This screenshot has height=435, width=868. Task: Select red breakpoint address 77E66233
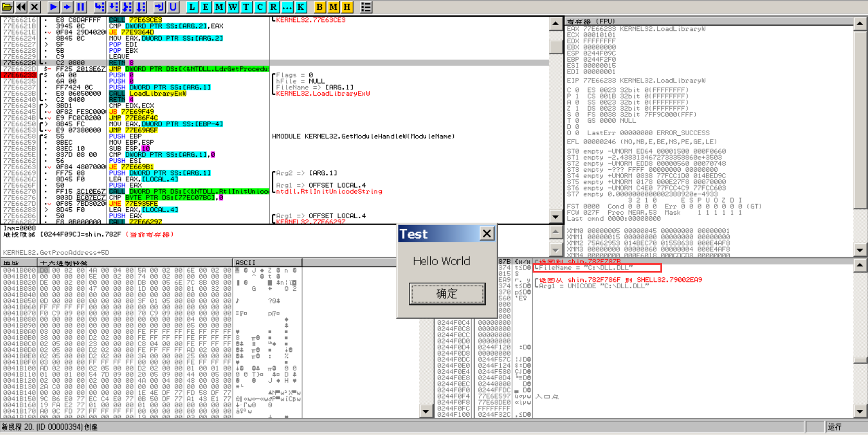point(19,75)
